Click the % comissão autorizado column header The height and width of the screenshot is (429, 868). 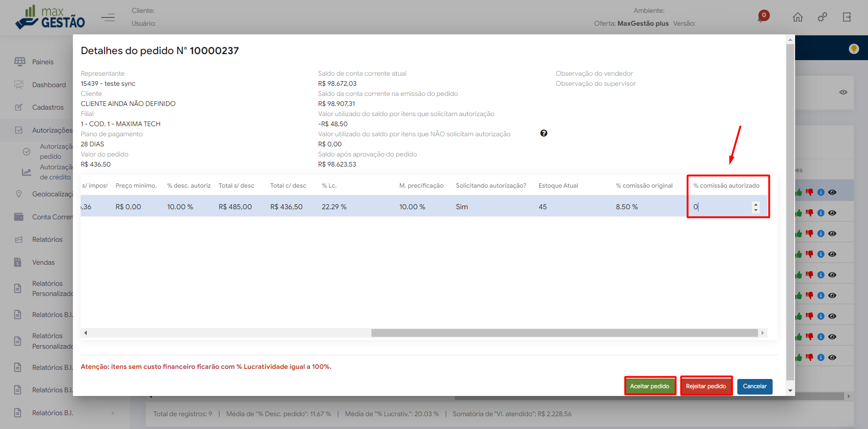click(x=726, y=185)
